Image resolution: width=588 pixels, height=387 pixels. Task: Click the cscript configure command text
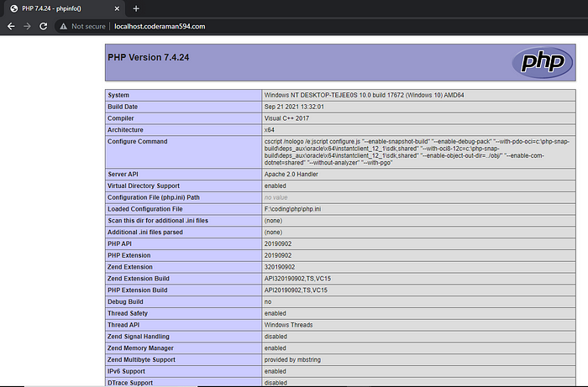(x=417, y=152)
